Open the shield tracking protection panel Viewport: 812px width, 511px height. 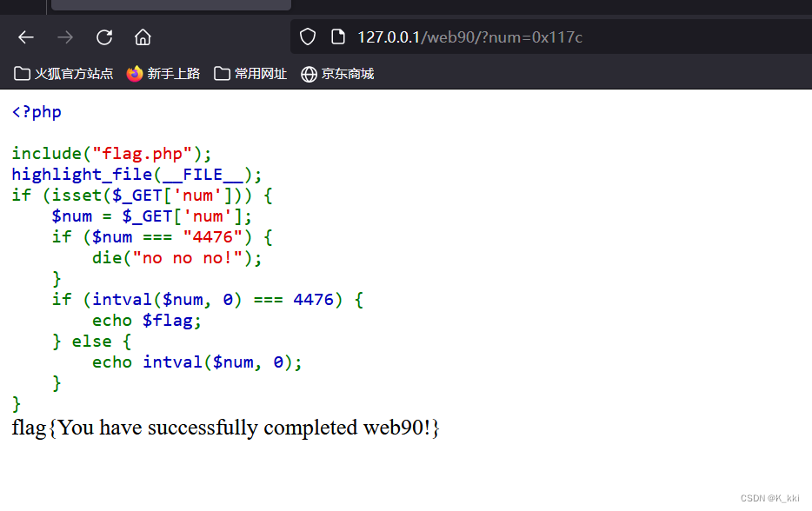point(308,36)
